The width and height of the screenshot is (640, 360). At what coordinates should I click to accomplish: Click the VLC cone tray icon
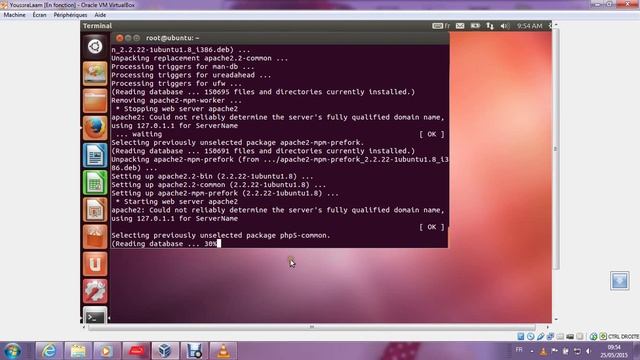[x=543, y=351]
